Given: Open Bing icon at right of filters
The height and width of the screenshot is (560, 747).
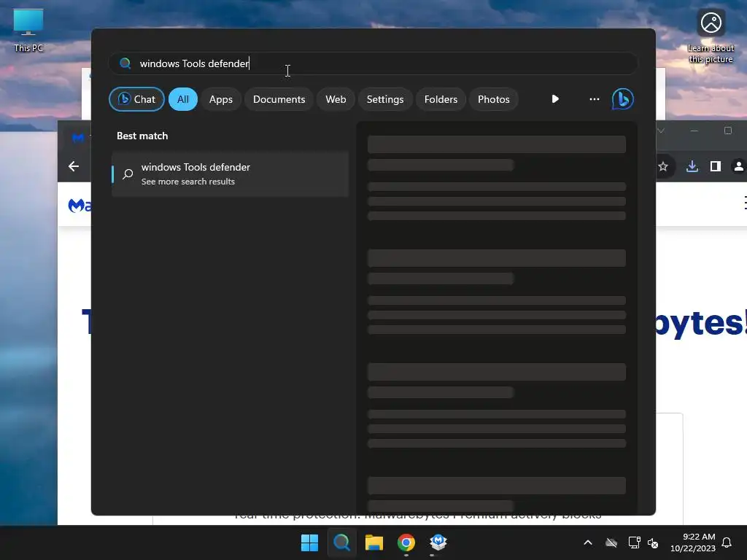Looking at the screenshot, I should [x=623, y=99].
